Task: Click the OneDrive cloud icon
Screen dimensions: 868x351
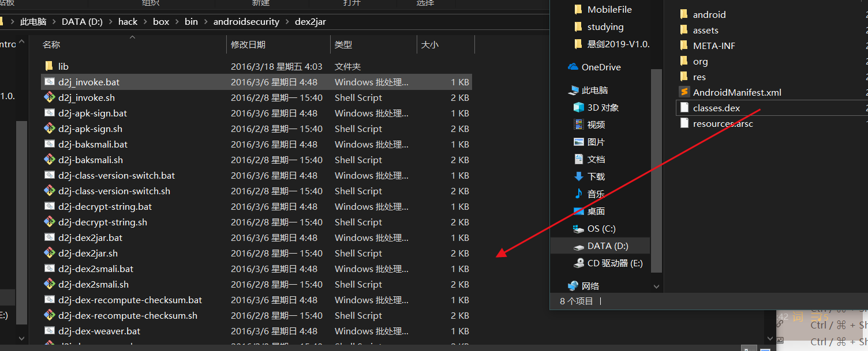Action: [x=573, y=67]
